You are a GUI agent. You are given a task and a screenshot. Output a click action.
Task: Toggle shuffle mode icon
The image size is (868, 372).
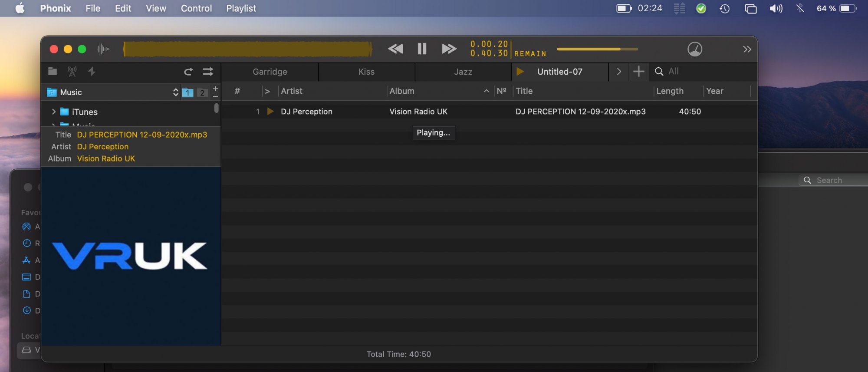tap(208, 72)
